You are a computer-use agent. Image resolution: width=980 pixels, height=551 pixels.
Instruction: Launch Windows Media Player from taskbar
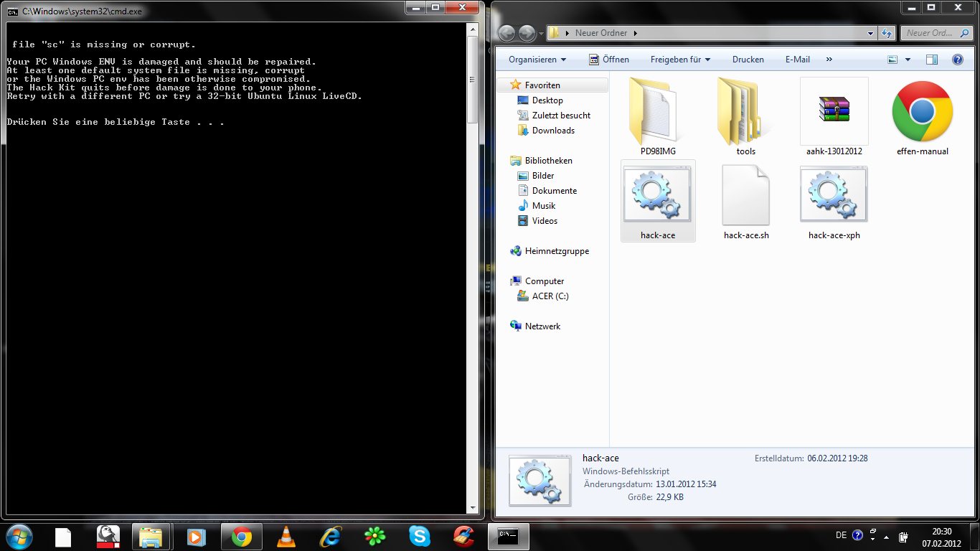pos(195,537)
